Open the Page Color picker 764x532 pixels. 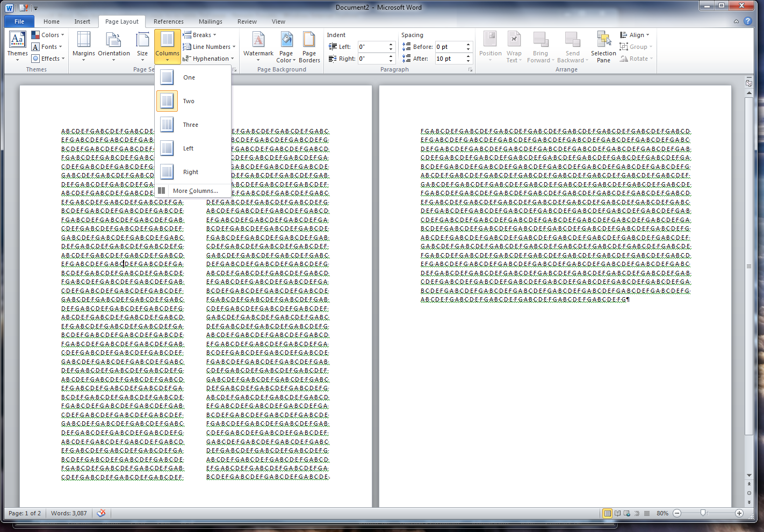(x=286, y=47)
